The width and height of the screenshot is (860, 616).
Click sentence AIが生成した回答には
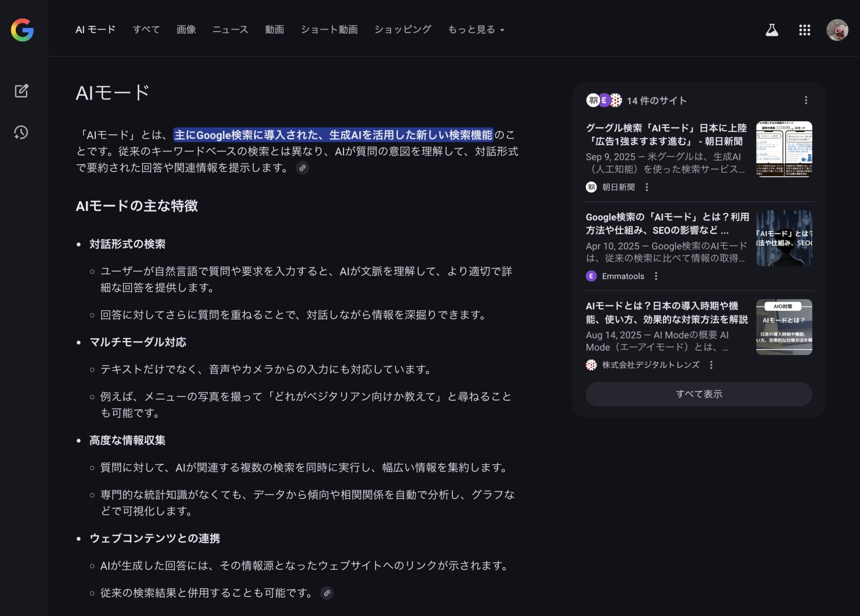(x=305, y=565)
